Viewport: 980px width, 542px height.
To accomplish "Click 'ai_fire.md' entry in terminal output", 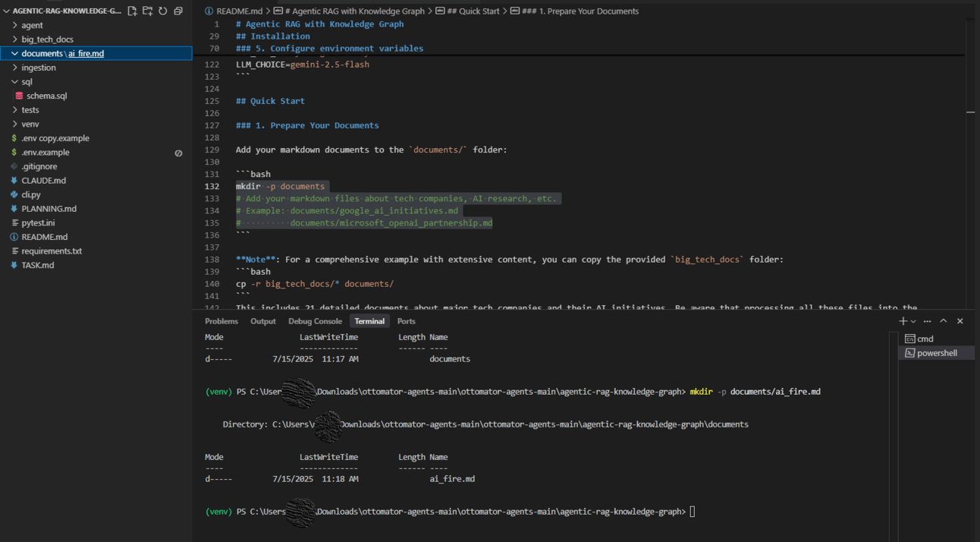I will (452, 479).
